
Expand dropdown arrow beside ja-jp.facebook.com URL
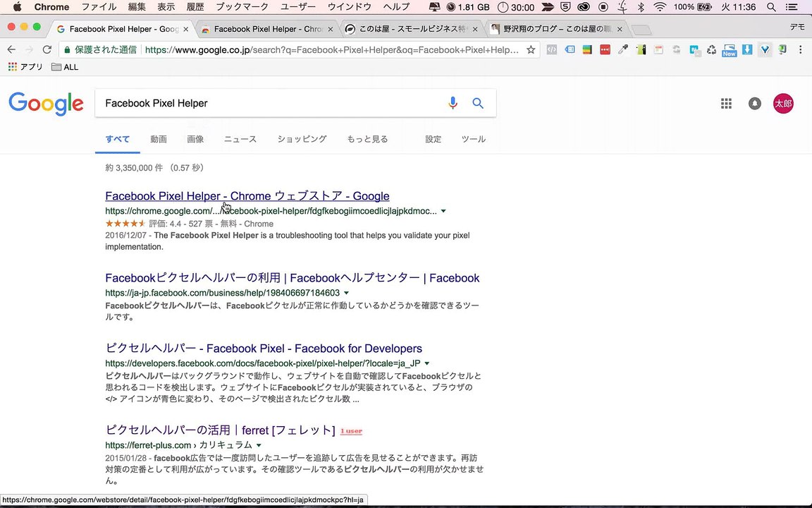[x=347, y=293]
